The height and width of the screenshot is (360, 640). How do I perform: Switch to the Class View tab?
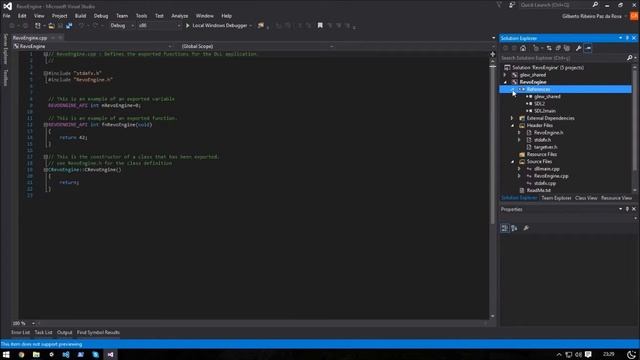coord(586,198)
